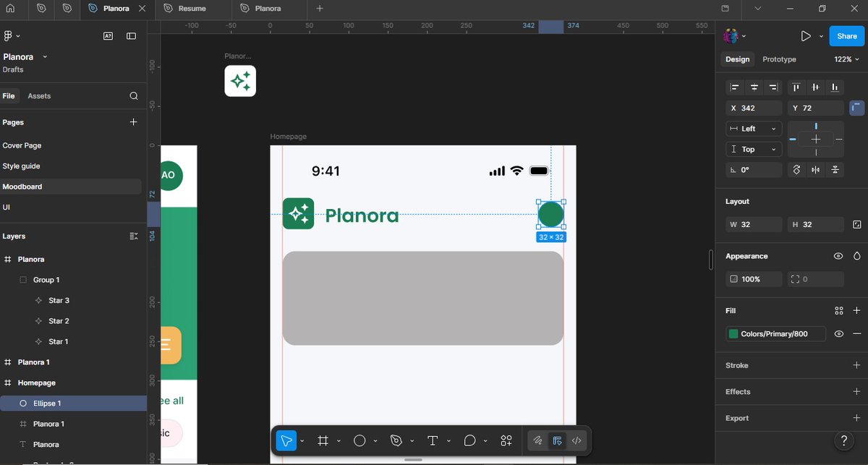Open the Top vertical constraint dropdown
Viewport: 868px width, 465px height.
point(754,149)
